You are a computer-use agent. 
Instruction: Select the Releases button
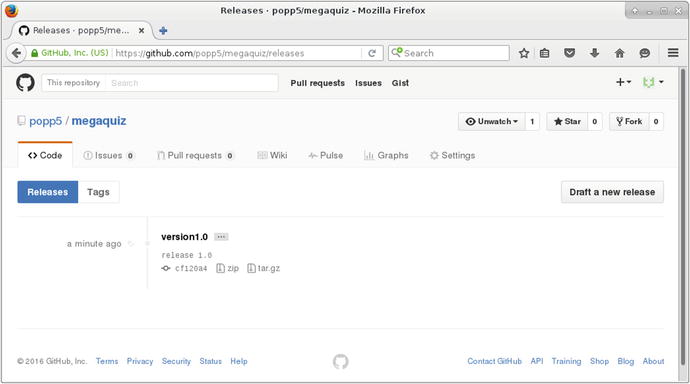coord(48,192)
